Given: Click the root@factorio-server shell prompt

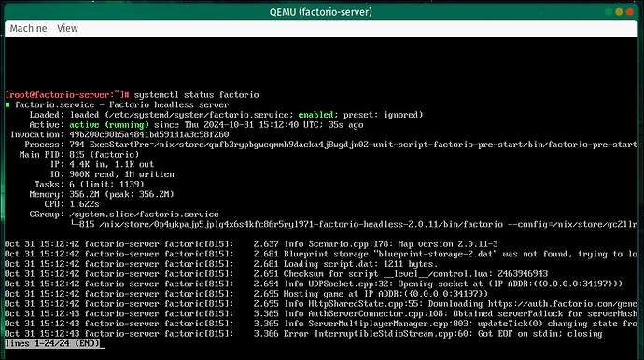Looking at the screenshot, I should [67, 95].
